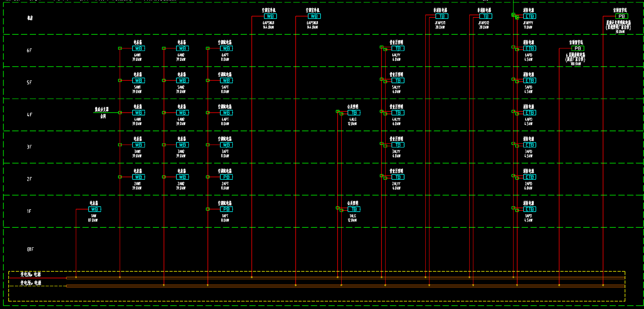Select the TB box labeled 6ALYY
Viewport: 644px width, 309px height.
click(x=398, y=48)
